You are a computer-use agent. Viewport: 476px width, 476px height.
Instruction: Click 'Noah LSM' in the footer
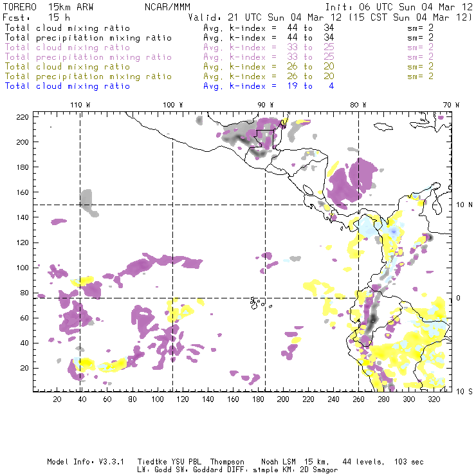[x=279, y=462]
